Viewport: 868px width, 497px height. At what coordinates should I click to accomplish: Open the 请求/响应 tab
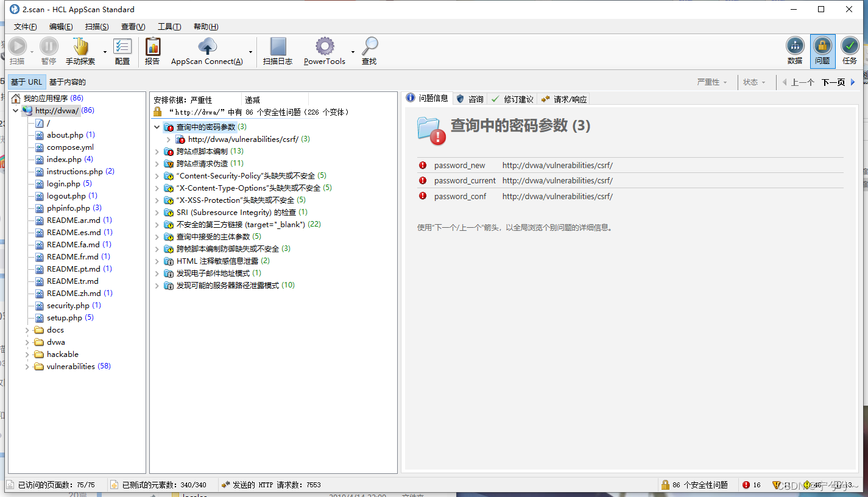[x=564, y=99]
